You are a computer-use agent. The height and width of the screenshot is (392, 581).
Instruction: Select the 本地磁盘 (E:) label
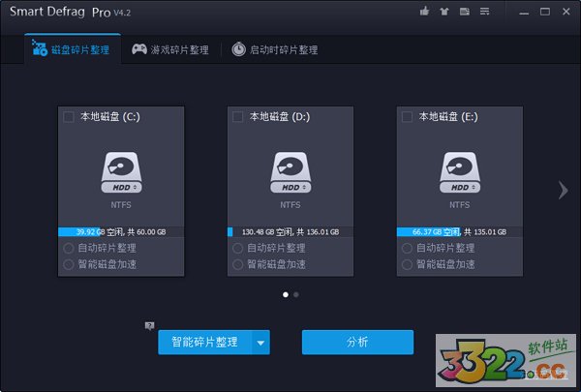point(448,117)
